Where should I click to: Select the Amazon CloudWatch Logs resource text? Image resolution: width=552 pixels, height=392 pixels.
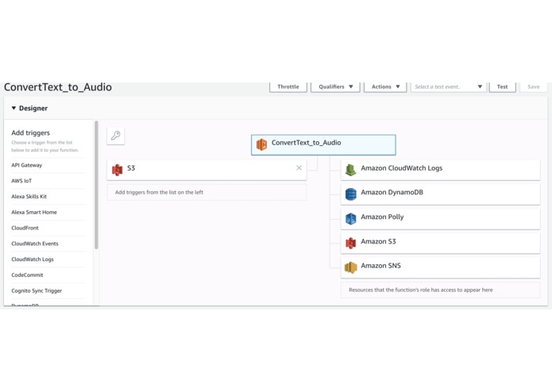pyautogui.click(x=402, y=168)
